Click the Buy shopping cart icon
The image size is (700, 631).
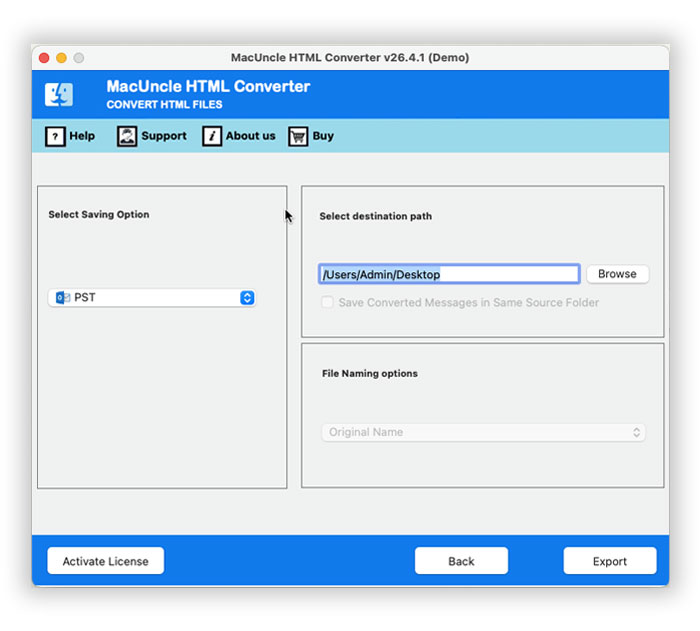coord(298,136)
